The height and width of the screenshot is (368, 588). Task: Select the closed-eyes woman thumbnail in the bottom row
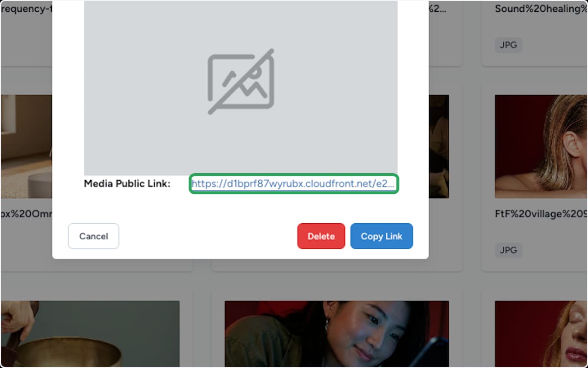(x=541, y=334)
